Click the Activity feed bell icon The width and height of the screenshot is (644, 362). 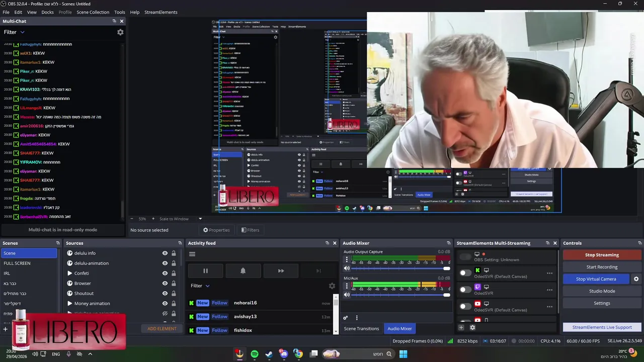[x=243, y=271]
